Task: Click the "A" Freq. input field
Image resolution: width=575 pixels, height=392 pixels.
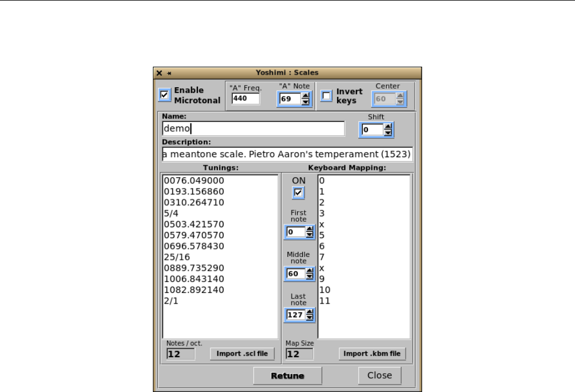Action: pyautogui.click(x=246, y=98)
